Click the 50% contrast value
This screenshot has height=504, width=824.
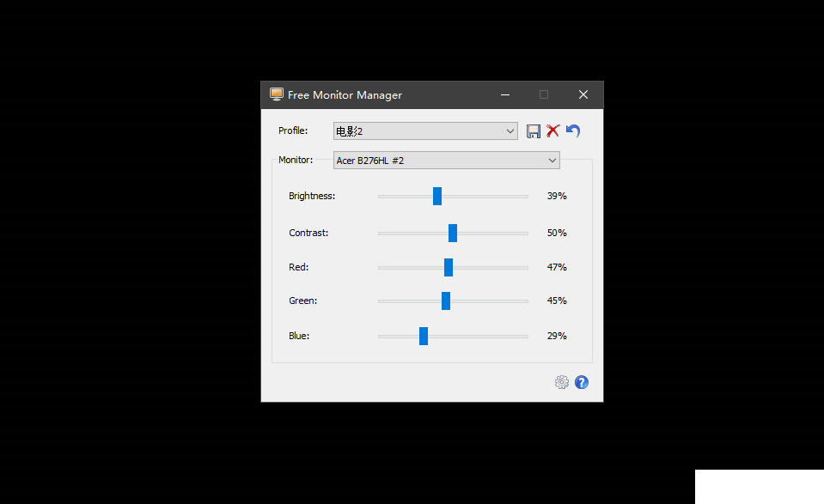pyautogui.click(x=557, y=233)
